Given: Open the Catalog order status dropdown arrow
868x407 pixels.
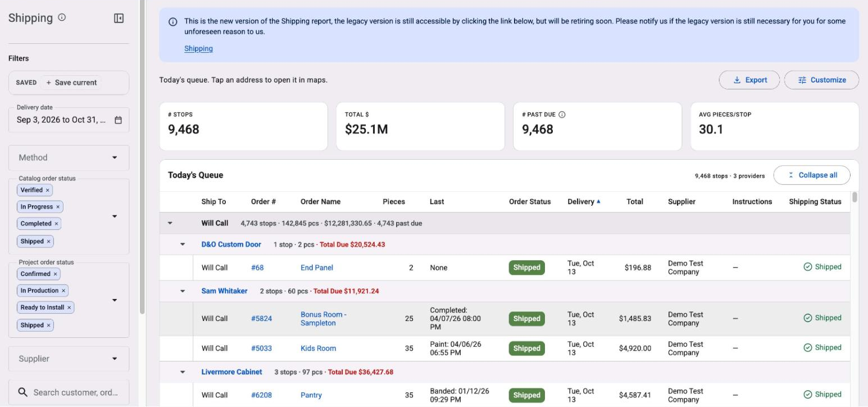Looking at the screenshot, I should click(115, 216).
